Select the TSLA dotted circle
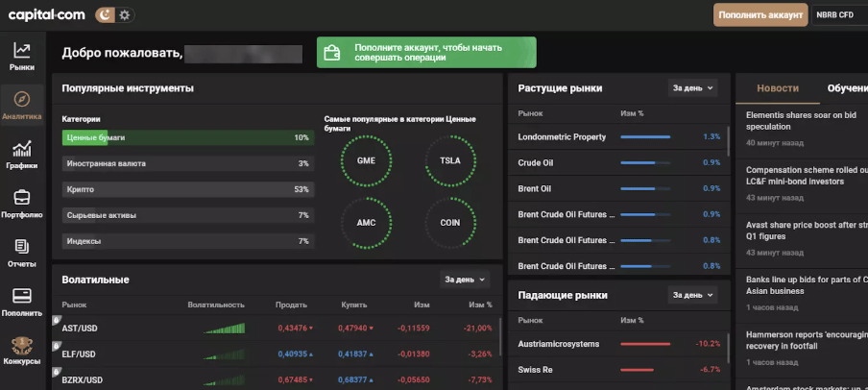 (x=450, y=160)
